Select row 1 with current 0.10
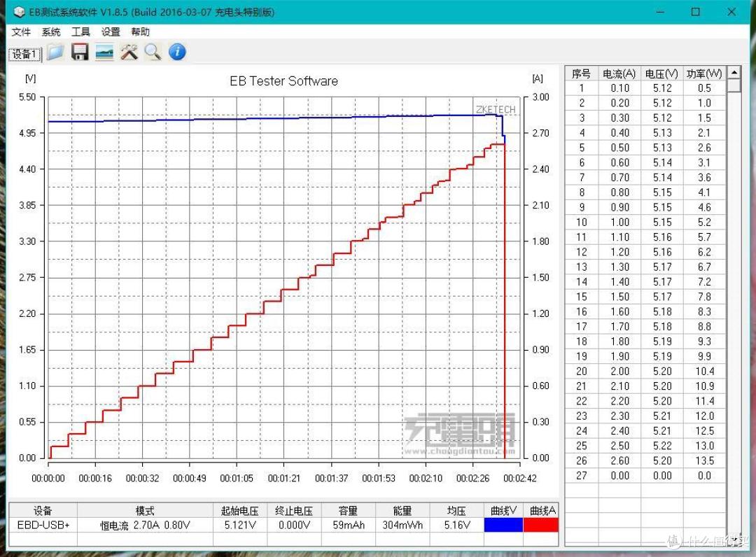 pos(645,88)
